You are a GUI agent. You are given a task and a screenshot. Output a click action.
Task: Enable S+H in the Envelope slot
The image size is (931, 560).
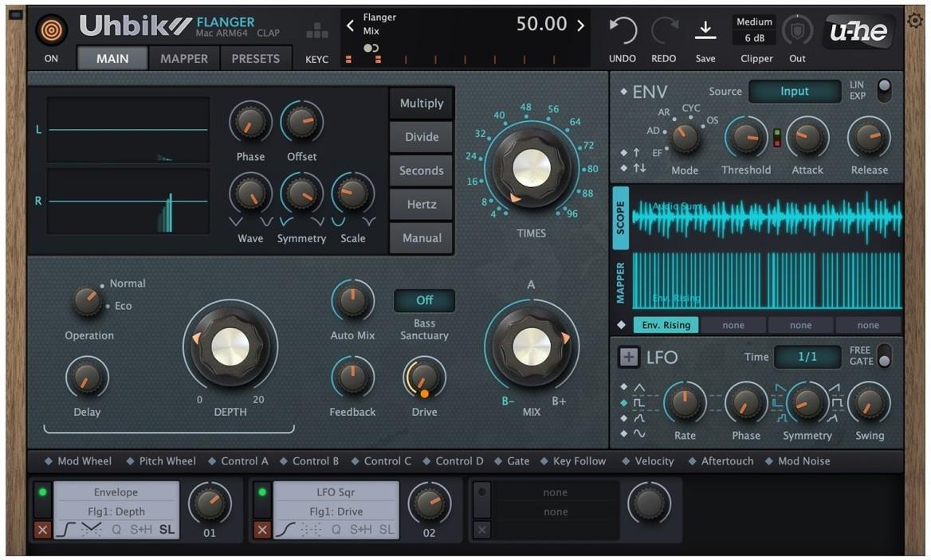(x=141, y=530)
